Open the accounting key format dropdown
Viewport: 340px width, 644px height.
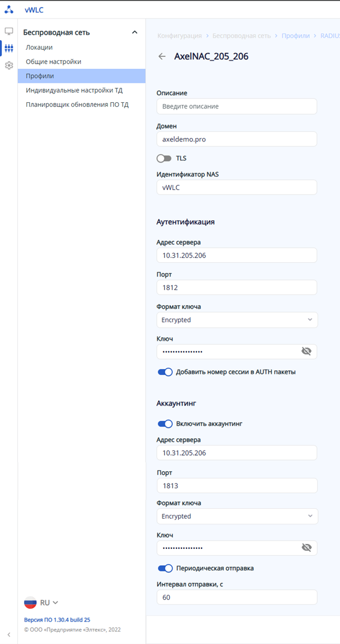point(237,516)
